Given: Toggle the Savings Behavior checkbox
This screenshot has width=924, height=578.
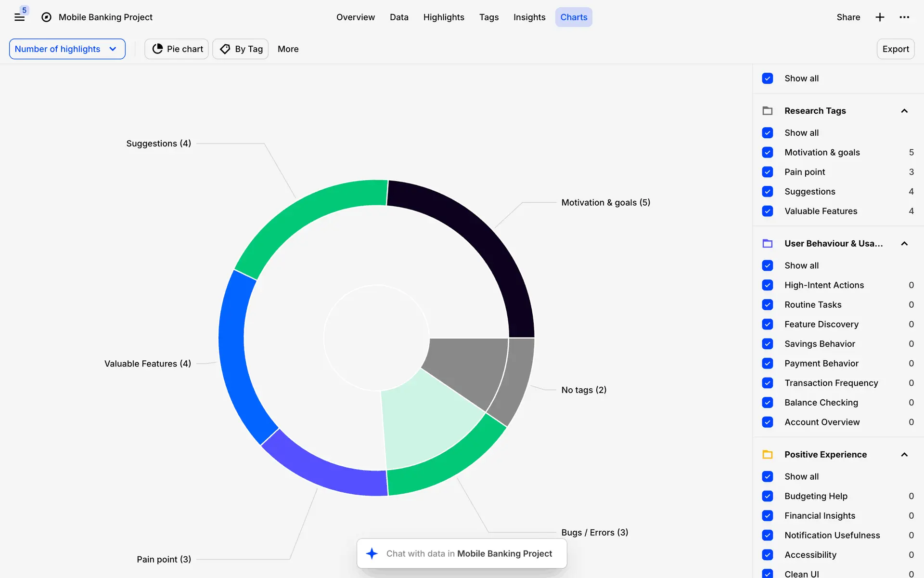Looking at the screenshot, I should 768,344.
